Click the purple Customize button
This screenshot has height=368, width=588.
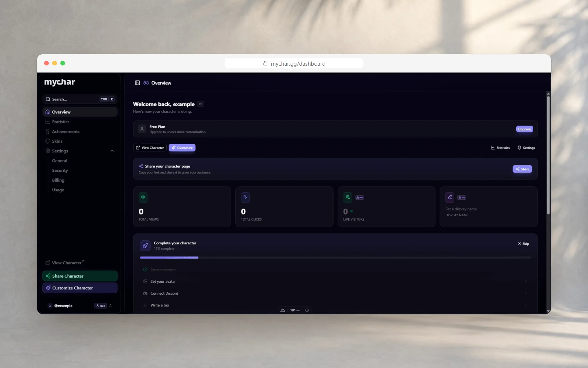point(182,148)
